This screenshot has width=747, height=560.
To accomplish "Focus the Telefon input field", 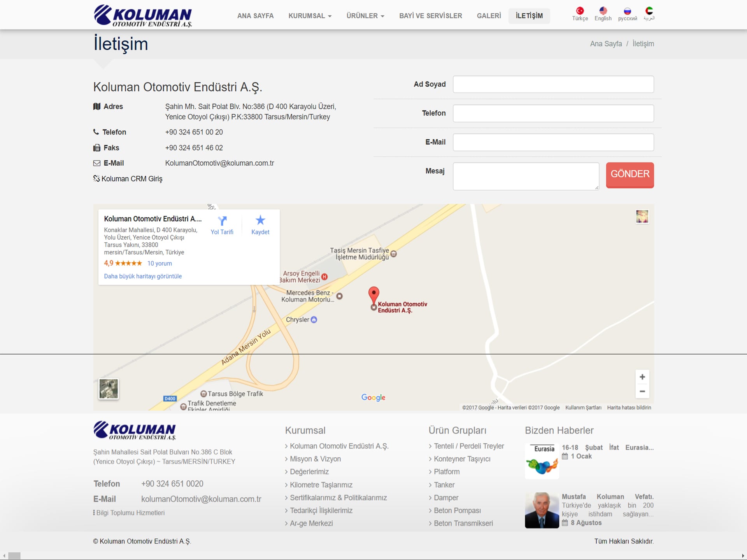I will click(x=553, y=113).
